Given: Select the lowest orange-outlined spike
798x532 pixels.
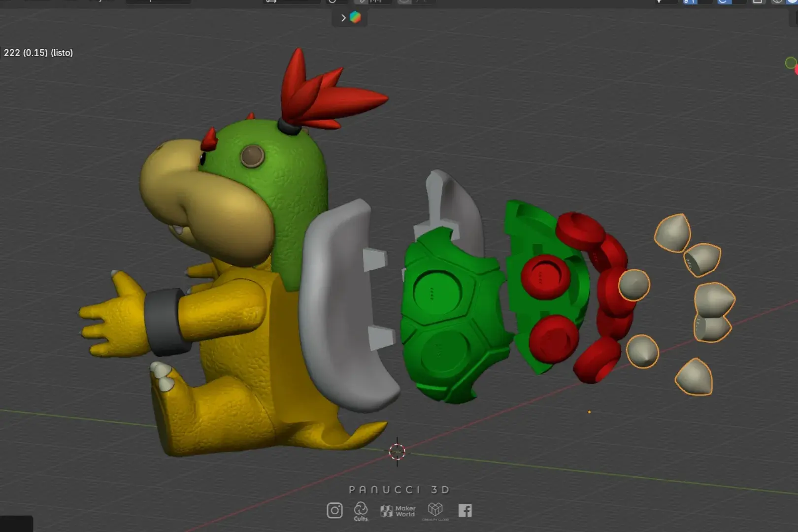Looking at the screenshot, I should tap(694, 377).
